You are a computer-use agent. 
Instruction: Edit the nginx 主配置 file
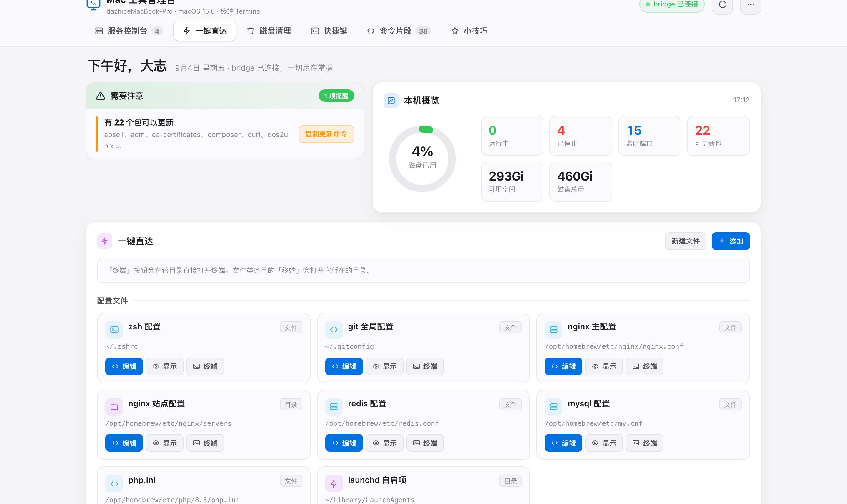(x=563, y=366)
